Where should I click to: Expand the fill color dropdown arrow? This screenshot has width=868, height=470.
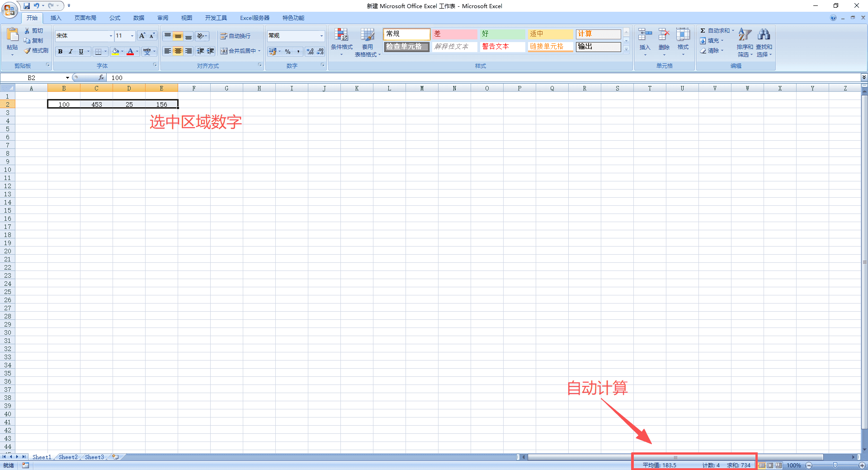point(122,52)
